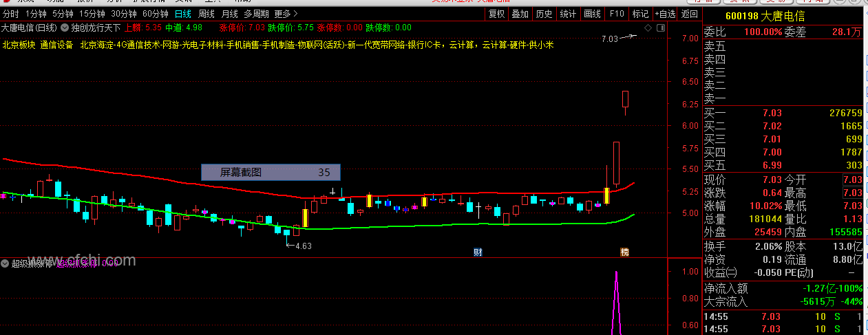
Task: Switch to the 日线 daily chart
Action: [183, 14]
